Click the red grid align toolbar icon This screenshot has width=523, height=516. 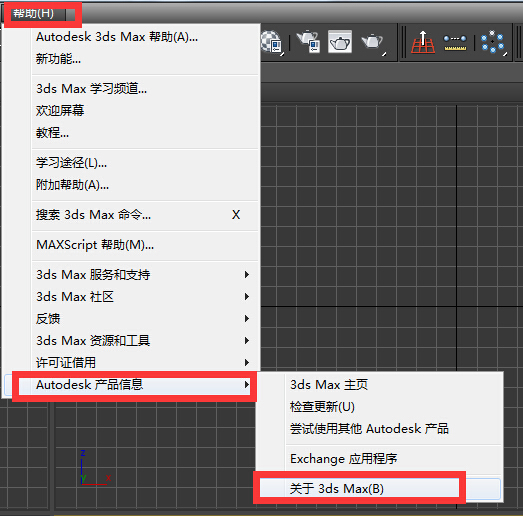(423, 42)
